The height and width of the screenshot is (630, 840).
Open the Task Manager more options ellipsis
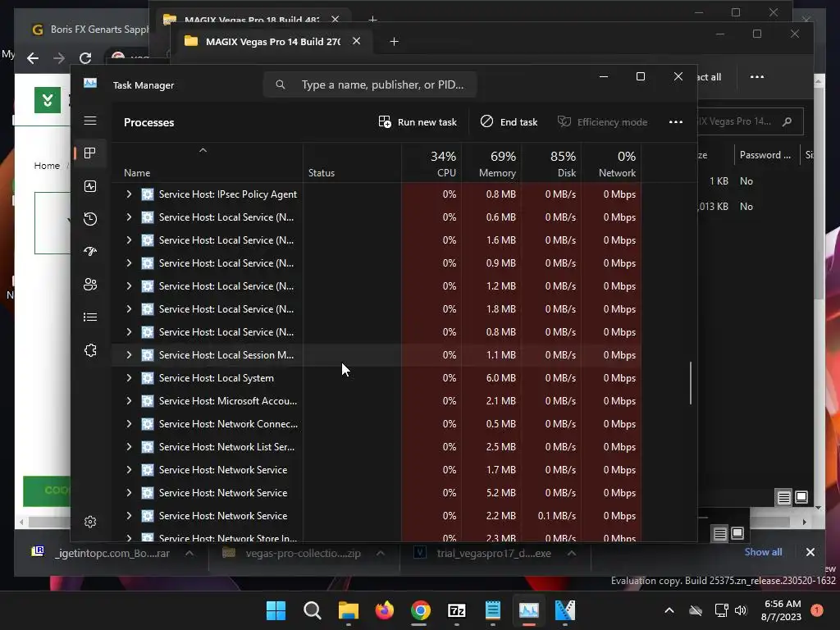pyautogui.click(x=676, y=122)
